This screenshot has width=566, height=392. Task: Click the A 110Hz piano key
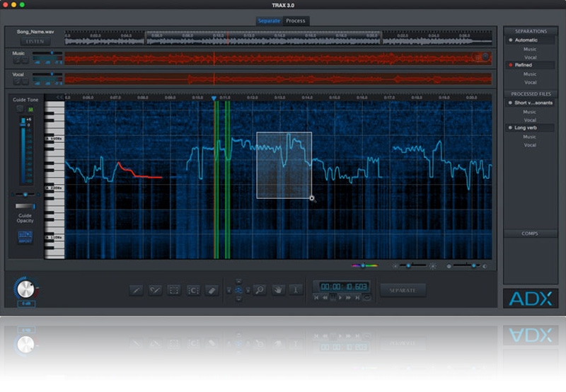(x=54, y=238)
